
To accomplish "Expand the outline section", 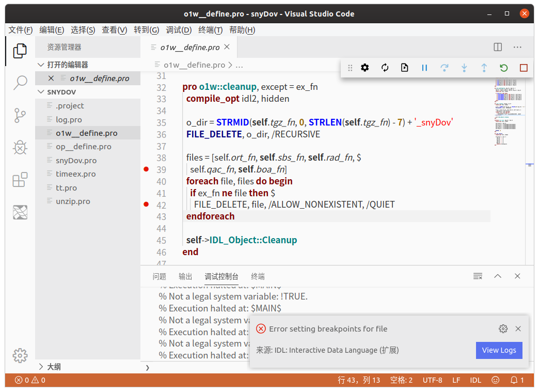I will (41, 367).
